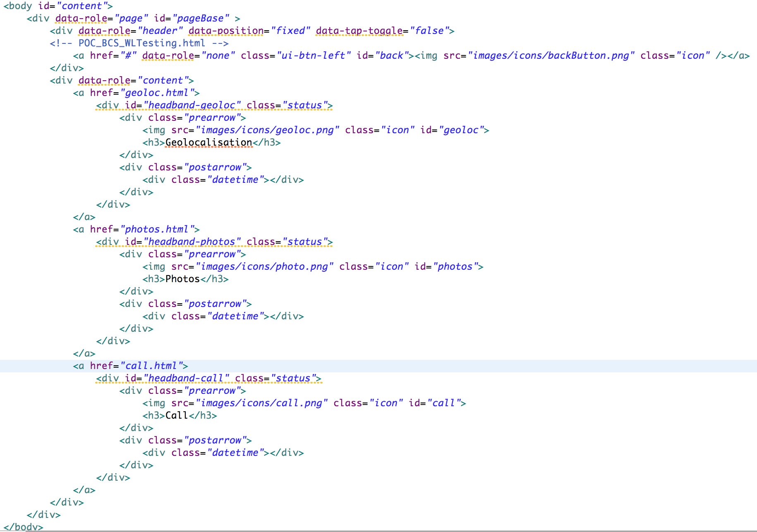Click the images/icons/backButton.png src path
Viewport: 757px width, 532px height.
(x=551, y=56)
